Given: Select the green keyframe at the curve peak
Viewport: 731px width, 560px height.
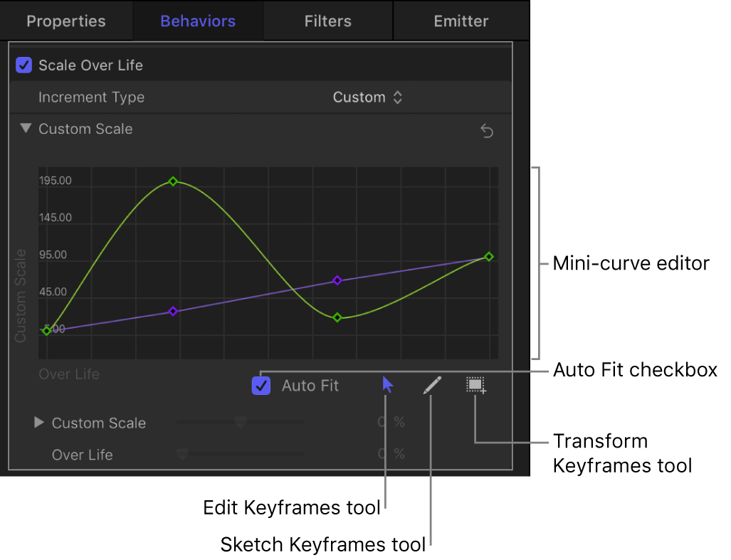Looking at the screenshot, I should pyautogui.click(x=173, y=181).
